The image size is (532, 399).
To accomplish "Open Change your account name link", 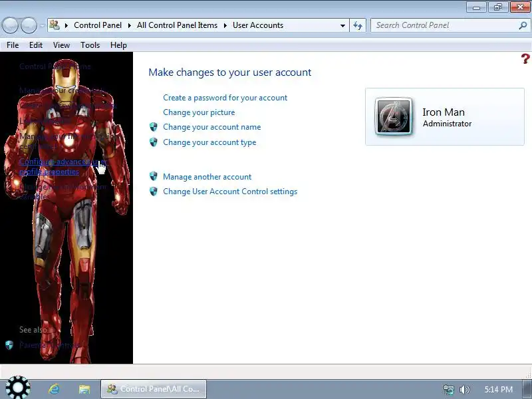I will [x=211, y=127].
